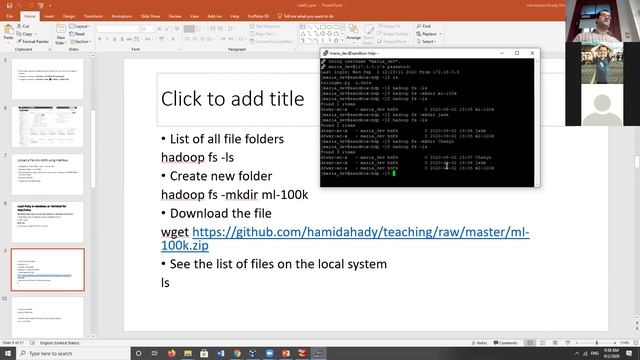The image size is (640, 360).
Task: Open File Explorer from the taskbar
Action: pyautogui.click(x=188, y=353)
